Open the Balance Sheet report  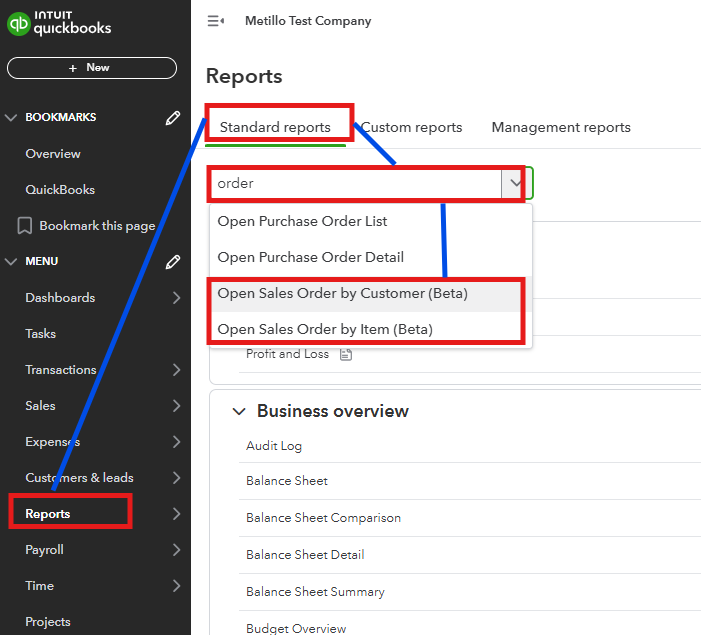(x=287, y=481)
